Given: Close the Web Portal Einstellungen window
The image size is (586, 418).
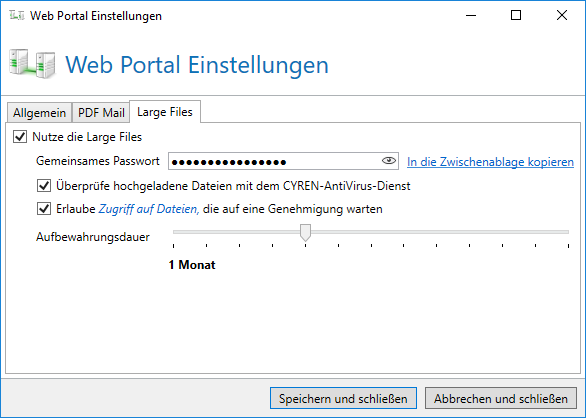Looking at the screenshot, I should tap(562, 15).
